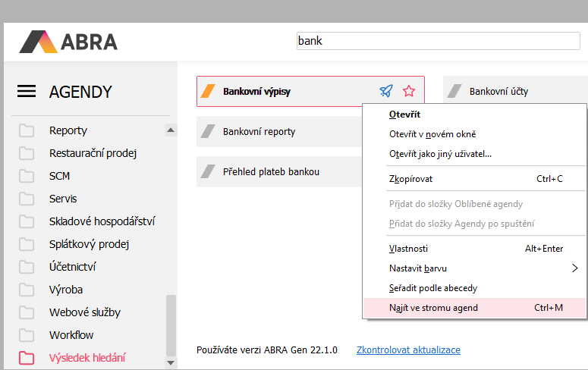Choose Najít ve stromu agend
This screenshot has height=370, width=588.
(x=474, y=308)
